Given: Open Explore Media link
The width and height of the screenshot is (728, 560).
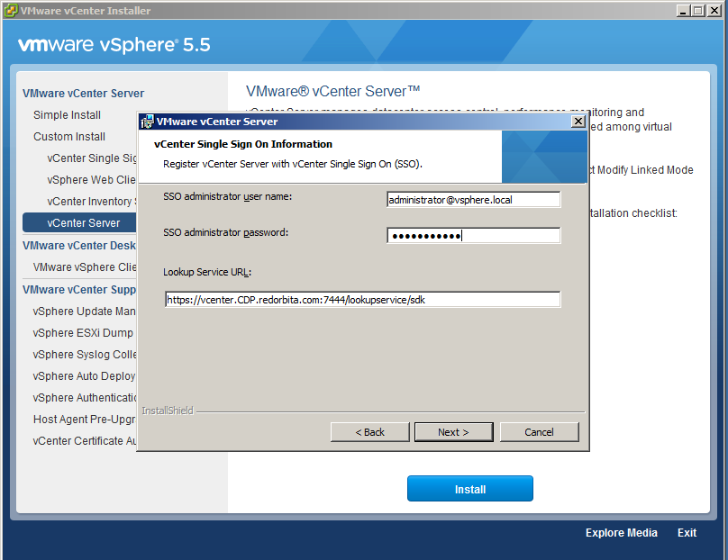Looking at the screenshot, I should tap(621, 533).
